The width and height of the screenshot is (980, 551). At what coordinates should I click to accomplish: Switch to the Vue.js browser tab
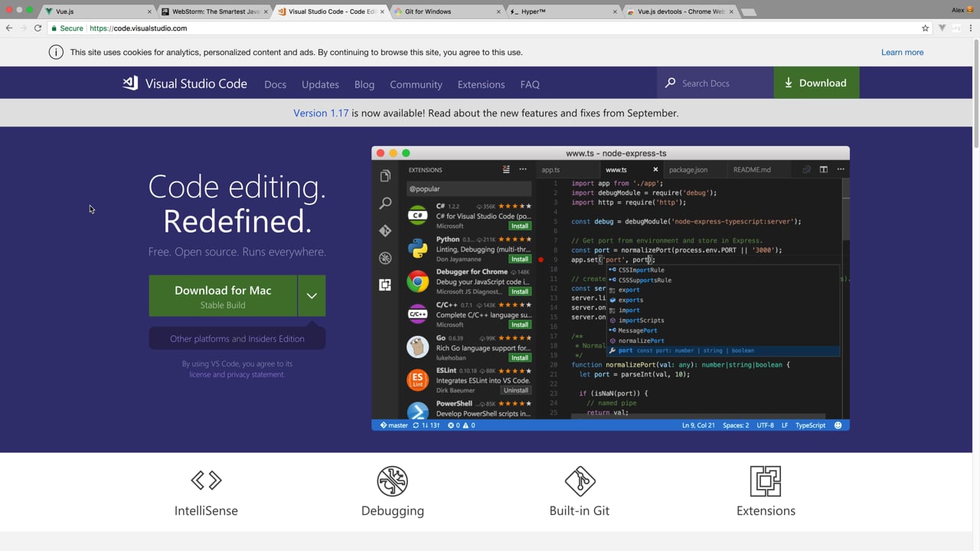[x=96, y=11]
